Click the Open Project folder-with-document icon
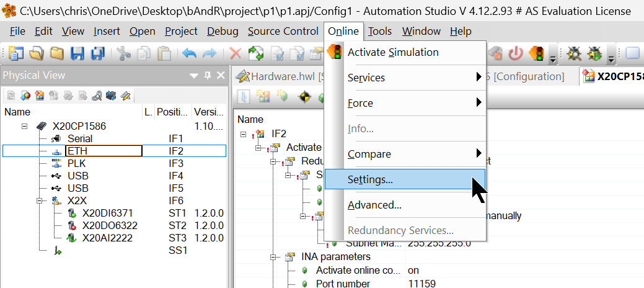The image size is (644, 288). pyautogui.click(x=37, y=53)
